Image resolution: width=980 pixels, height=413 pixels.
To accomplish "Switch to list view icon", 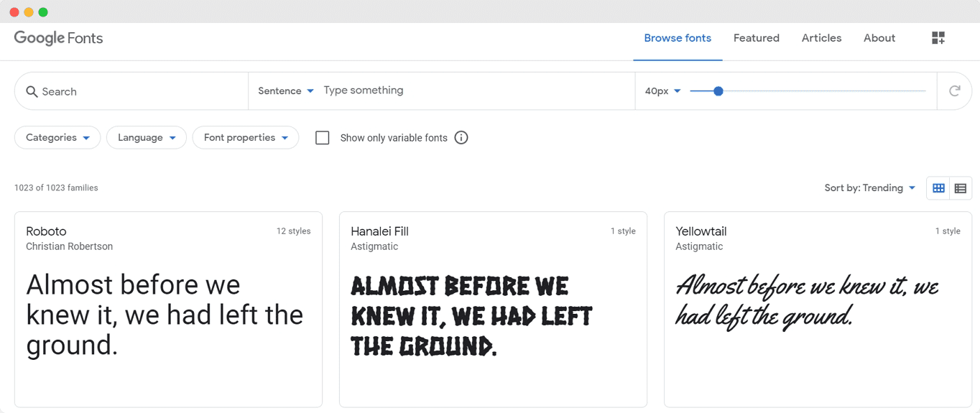I will 961,188.
